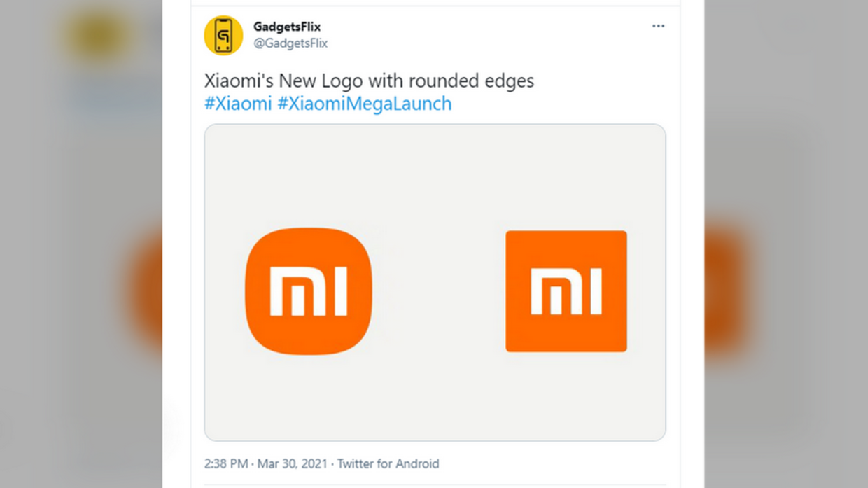Screen dimensions: 868x488
Task: Click the @GadgetsFlix handle
Action: 290,43
